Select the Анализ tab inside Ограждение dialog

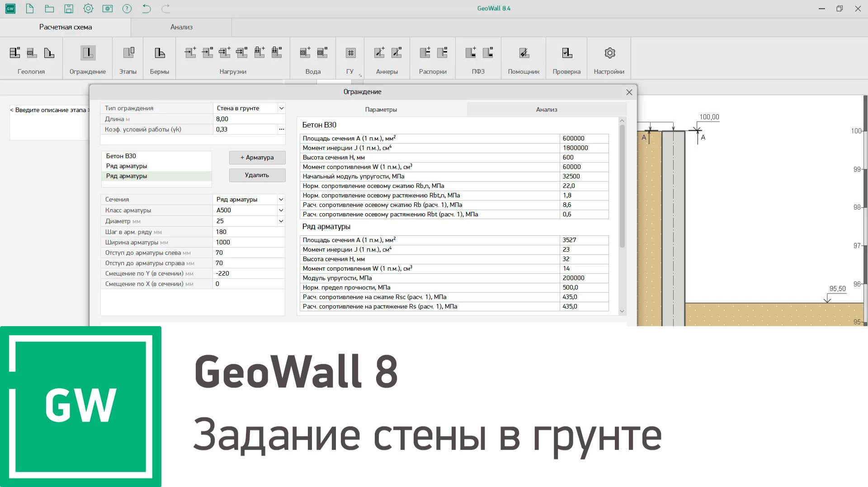point(547,109)
